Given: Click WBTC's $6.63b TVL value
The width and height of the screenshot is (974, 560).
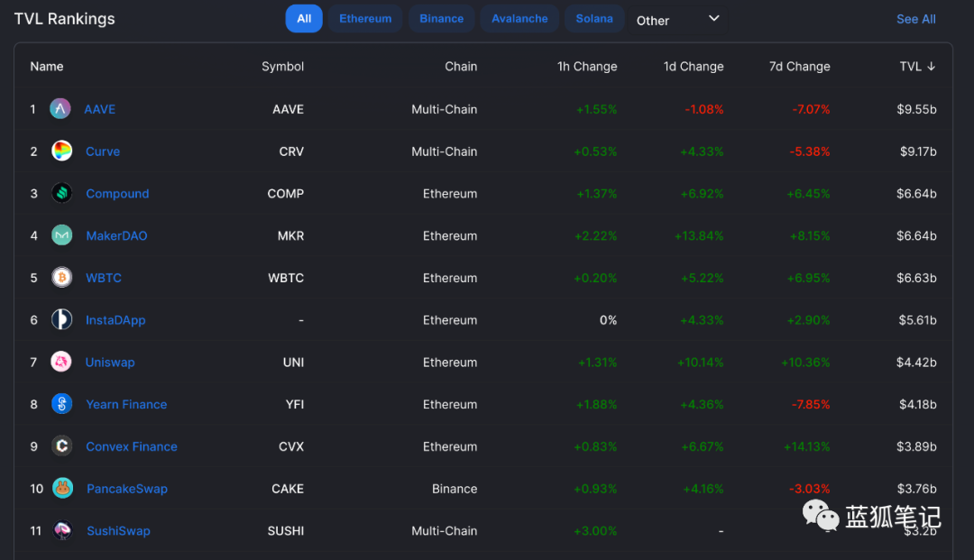Looking at the screenshot, I should coord(916,278).
